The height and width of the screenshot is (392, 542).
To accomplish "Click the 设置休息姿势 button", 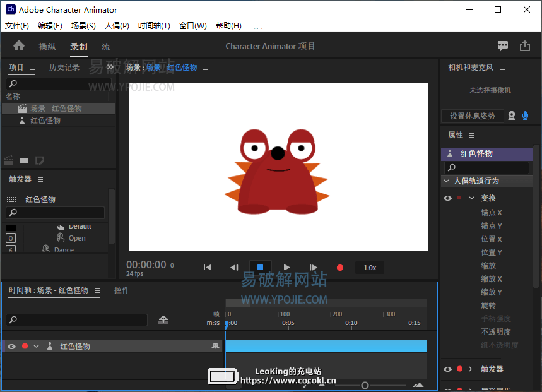I will pos(472,116).
